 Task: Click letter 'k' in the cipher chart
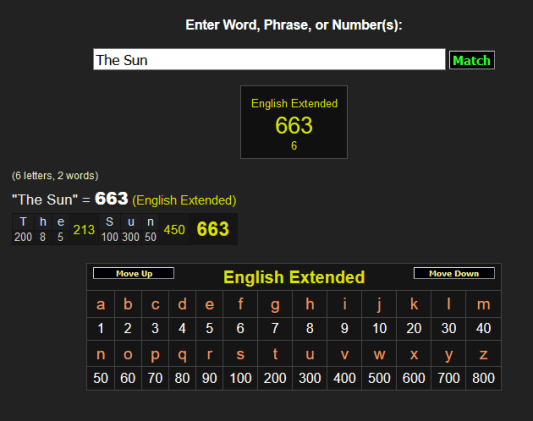[414, 304]
